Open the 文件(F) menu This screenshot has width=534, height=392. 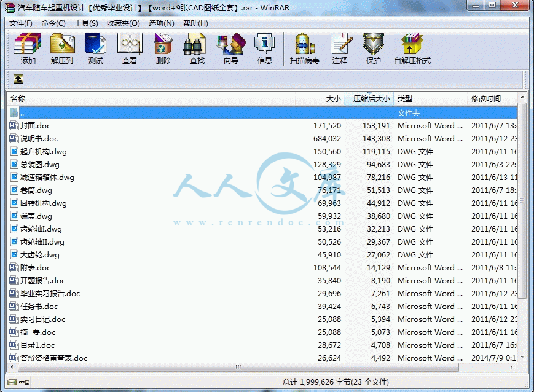[x=20, y=23]
